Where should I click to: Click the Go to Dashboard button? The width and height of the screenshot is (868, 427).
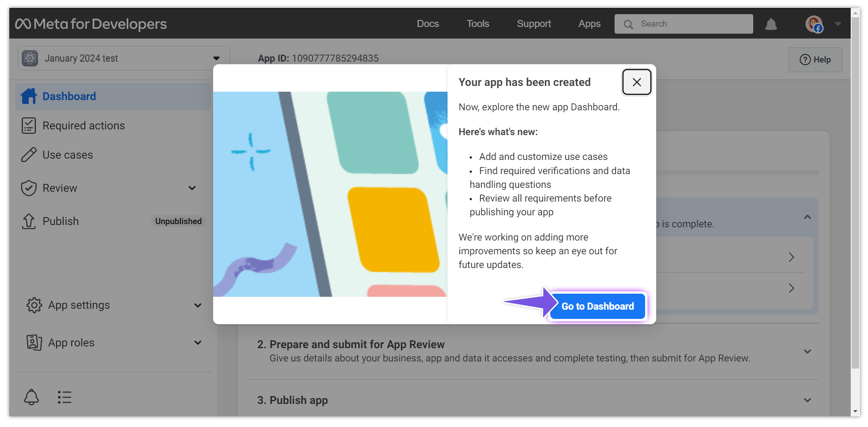coord(597,306)
